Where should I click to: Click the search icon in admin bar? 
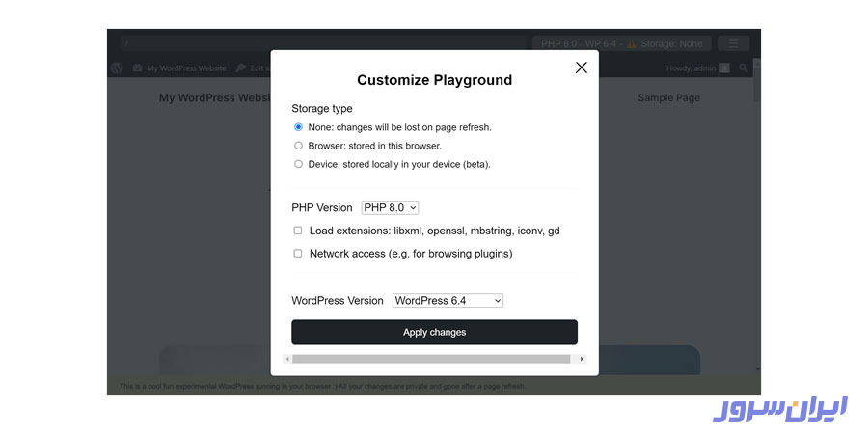[744, 68]
